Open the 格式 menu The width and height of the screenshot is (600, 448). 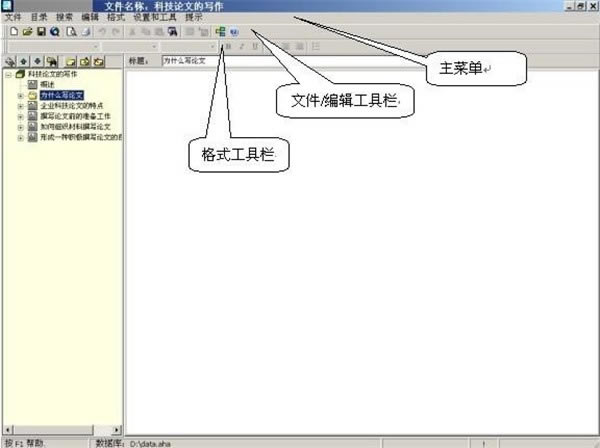[x=116, y=17]
